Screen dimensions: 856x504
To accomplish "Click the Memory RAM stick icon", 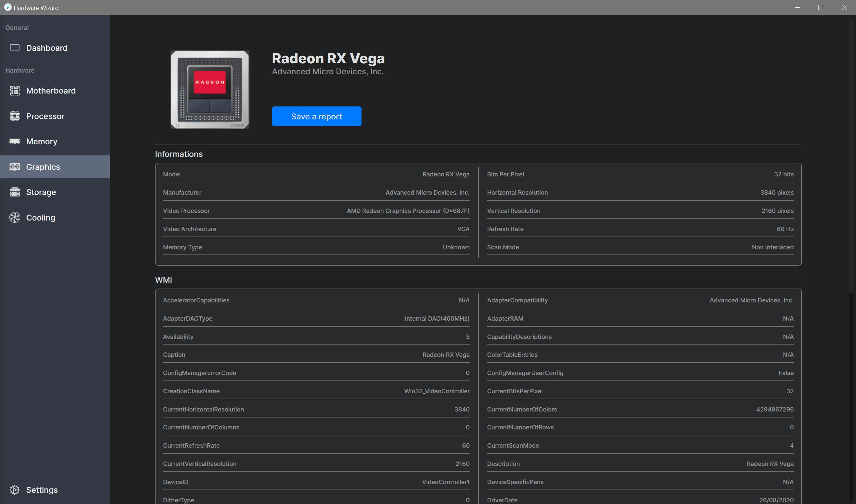I will (x=15, y=141).
